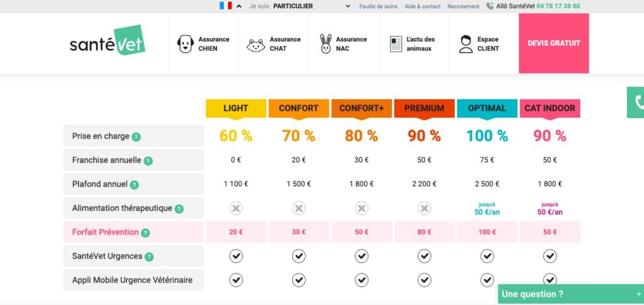Click the Forfait Prévention row label
This screenshot has width=644, height=305.
[x=106, y=232]
